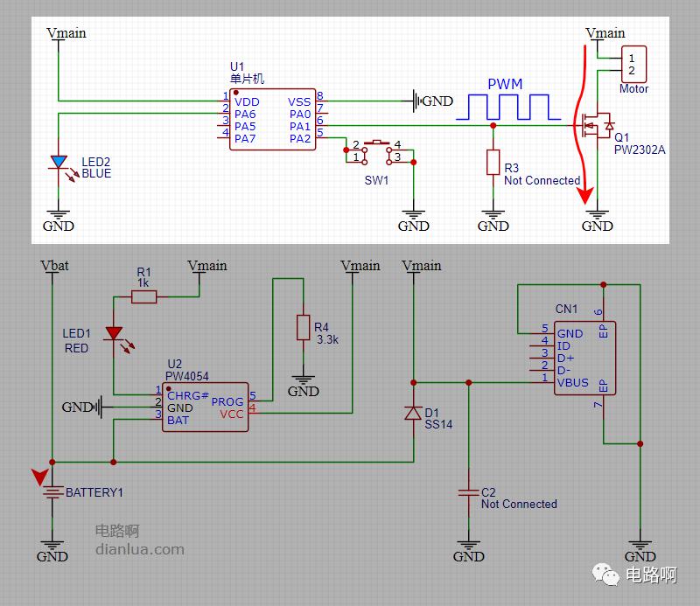Image resolution: width=700 pixels, height=606 pixels.
Task: Click the C2 capacitor symbol
Action: point(469,495)
